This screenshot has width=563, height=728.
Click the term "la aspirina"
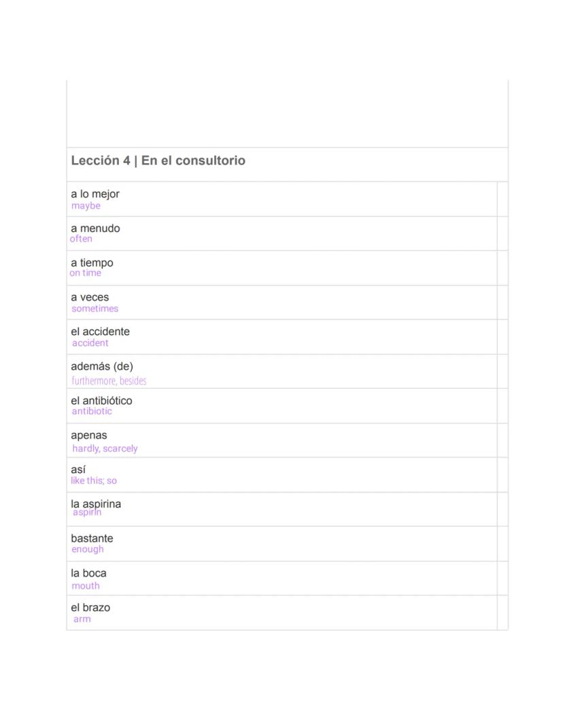pyautogui.click(x=96, y=503)
